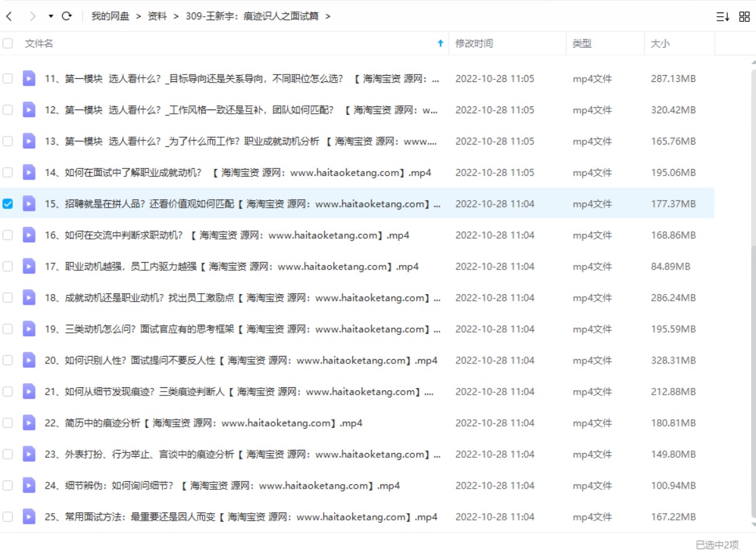Check the box for file 21
The width and height of the screenshot is (756, 555).
click(8, 391)
